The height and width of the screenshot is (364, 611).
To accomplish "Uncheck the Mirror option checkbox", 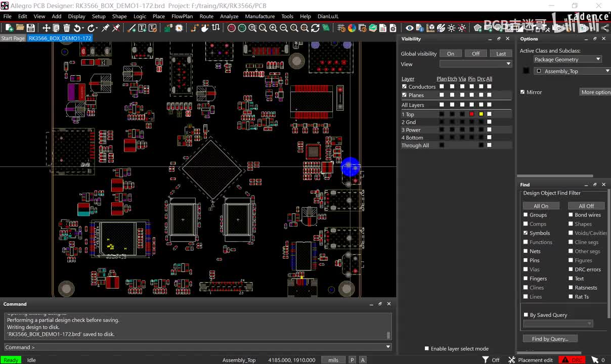I will pos(522,92).
